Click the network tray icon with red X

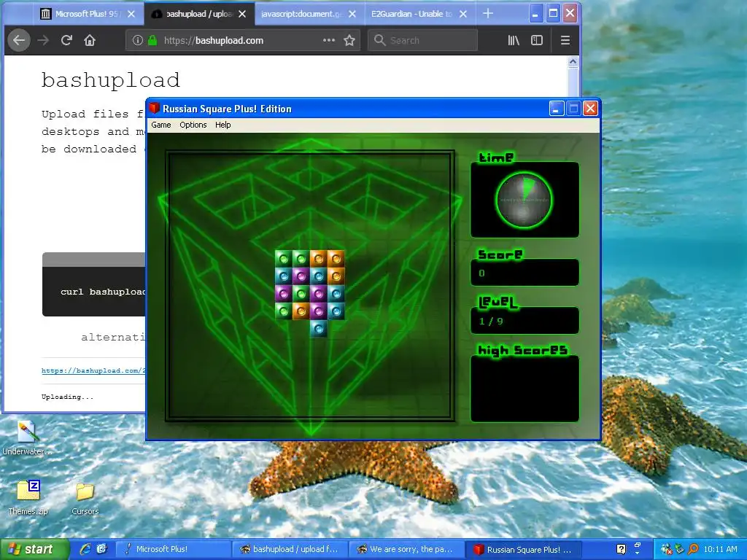coord(667,549)
